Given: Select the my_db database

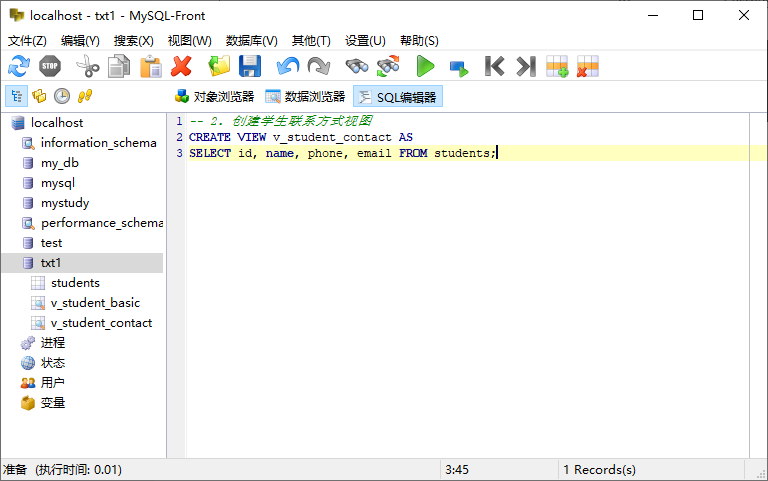Looking at the screenshot, I should coord(60,163).
